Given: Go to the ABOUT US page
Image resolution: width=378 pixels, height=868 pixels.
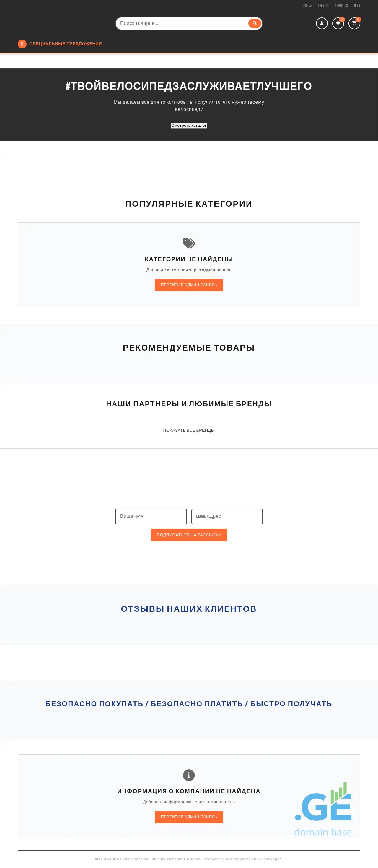Looking at the screenshot, I should [x=341, y=6].
